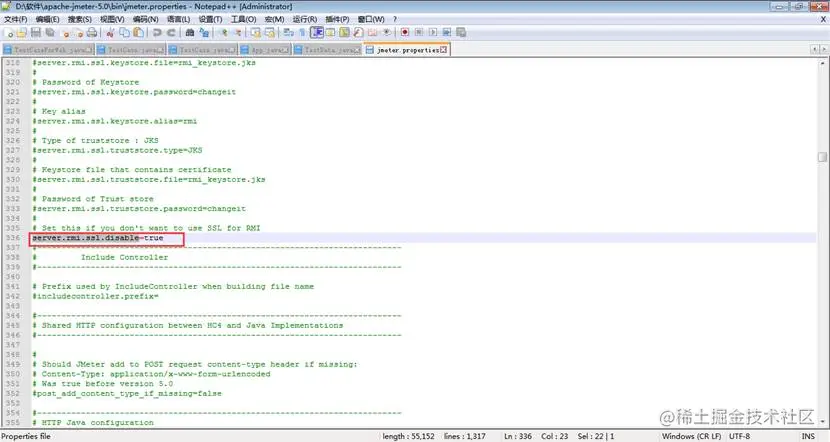Select the jmeter.properties tab

coord(407,50)
